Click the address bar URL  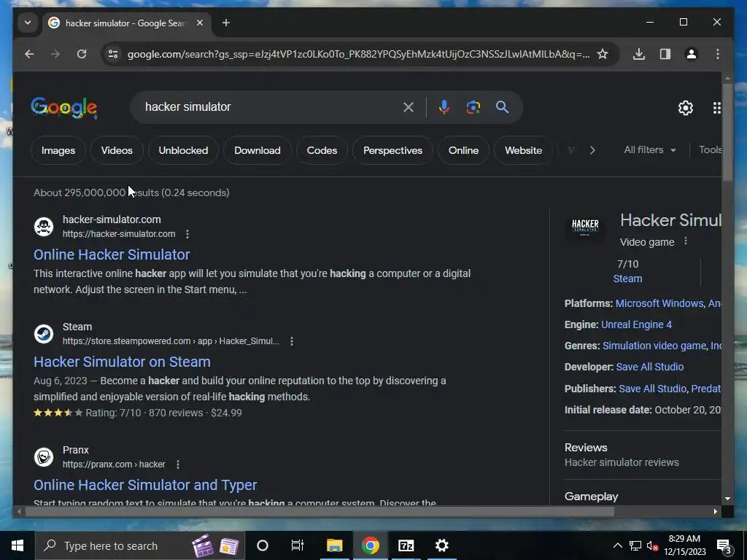pos(358,54)
